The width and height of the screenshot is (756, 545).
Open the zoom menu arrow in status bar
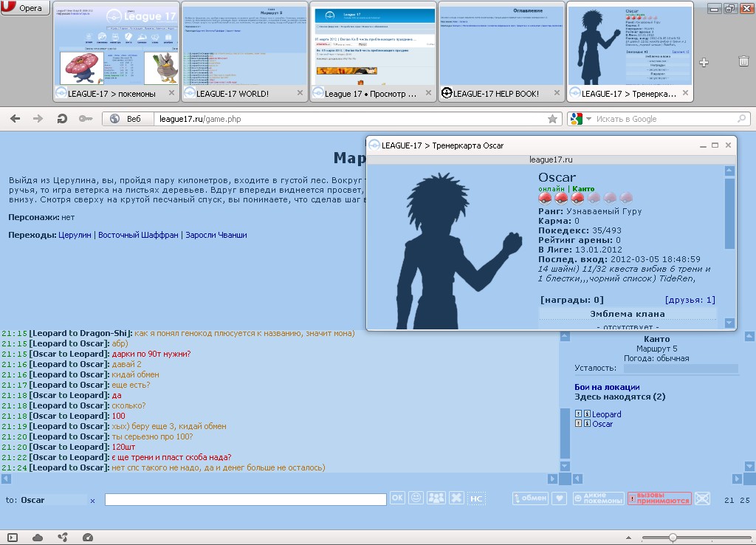pyautogui.click(x=628, y=538)
